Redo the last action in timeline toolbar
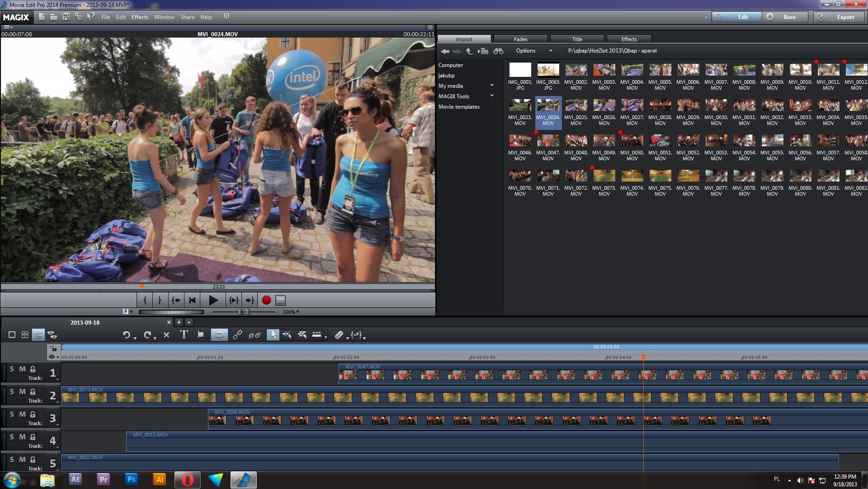The image size is (868, 489). (x=147, y=334)
